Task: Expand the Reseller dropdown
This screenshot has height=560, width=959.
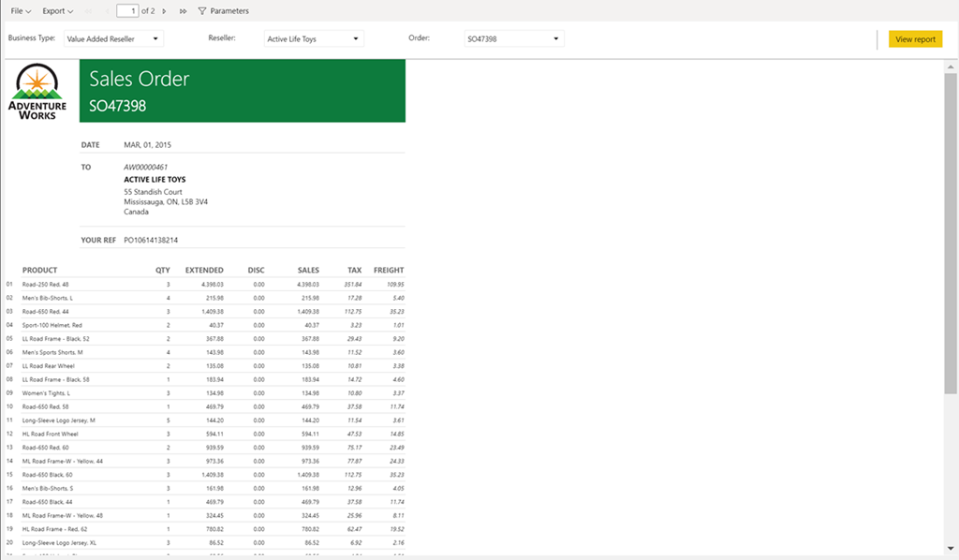Action: click(313, 39)
